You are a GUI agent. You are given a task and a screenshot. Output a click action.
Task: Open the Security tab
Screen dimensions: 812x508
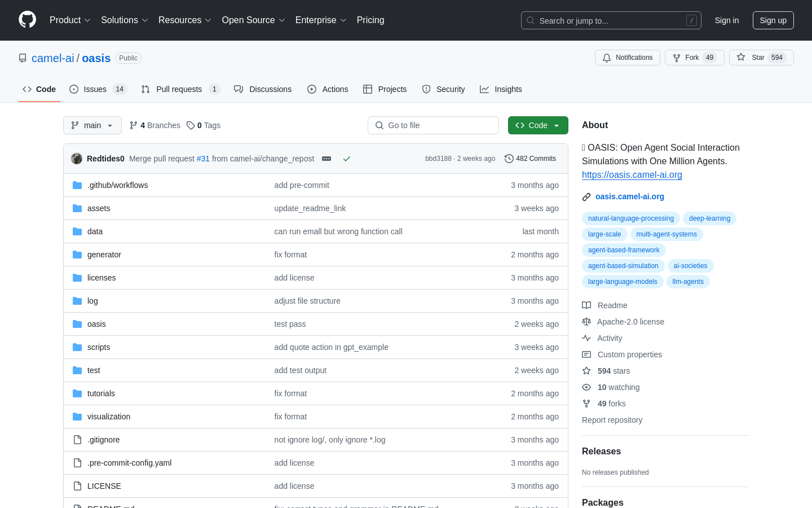tap(444, 89)
